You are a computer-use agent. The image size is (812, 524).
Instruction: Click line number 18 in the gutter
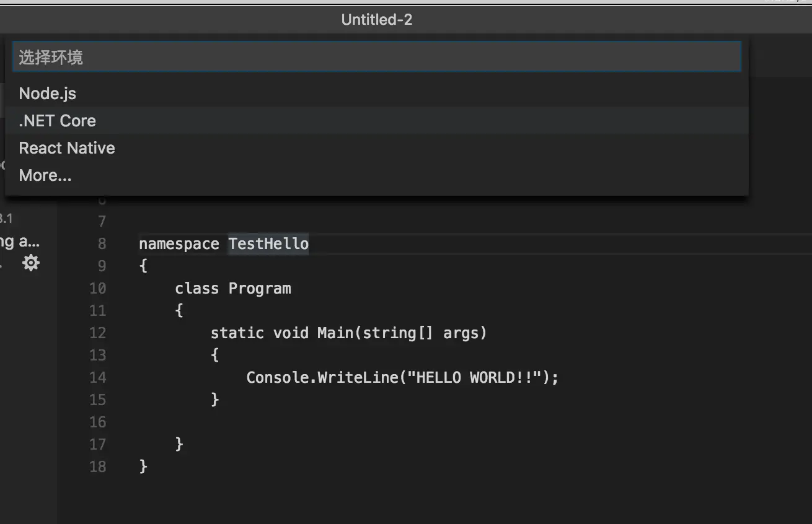tap(97, 466)
